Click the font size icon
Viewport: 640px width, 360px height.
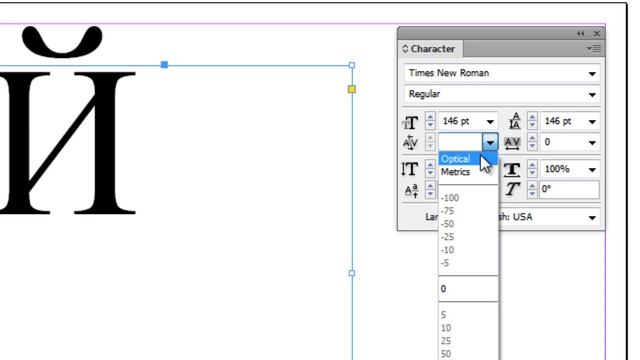coord(411,122)
